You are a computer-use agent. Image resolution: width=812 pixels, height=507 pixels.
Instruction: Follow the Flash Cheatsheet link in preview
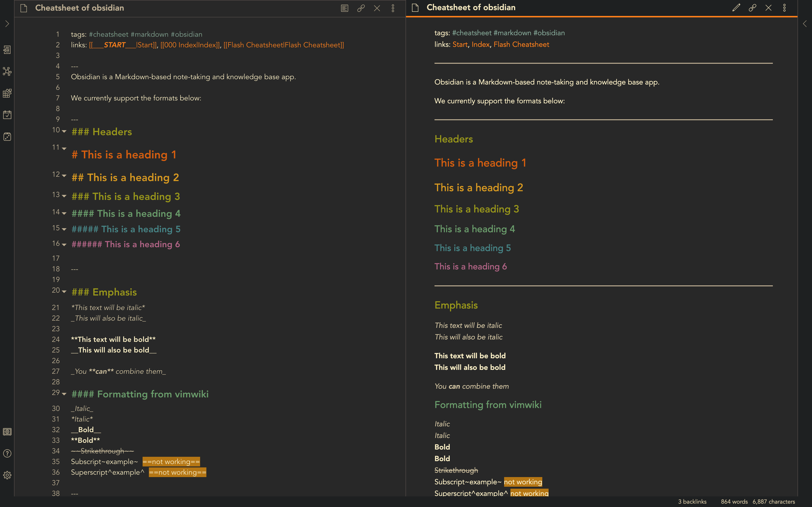521,44
